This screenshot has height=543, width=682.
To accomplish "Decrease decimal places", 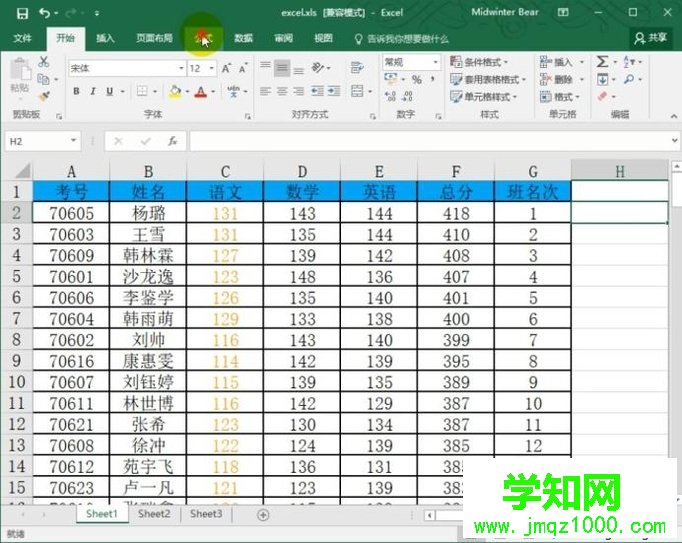I will 408,96.
